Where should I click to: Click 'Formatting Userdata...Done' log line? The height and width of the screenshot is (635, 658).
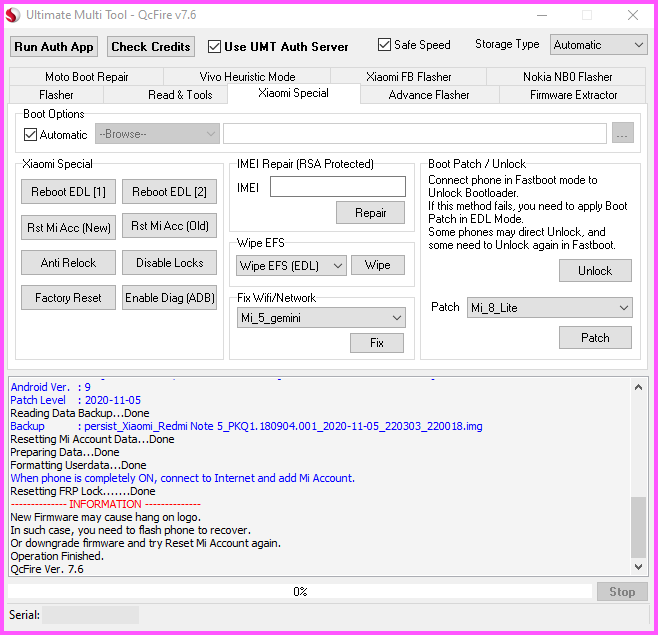(x=78, y=465)
